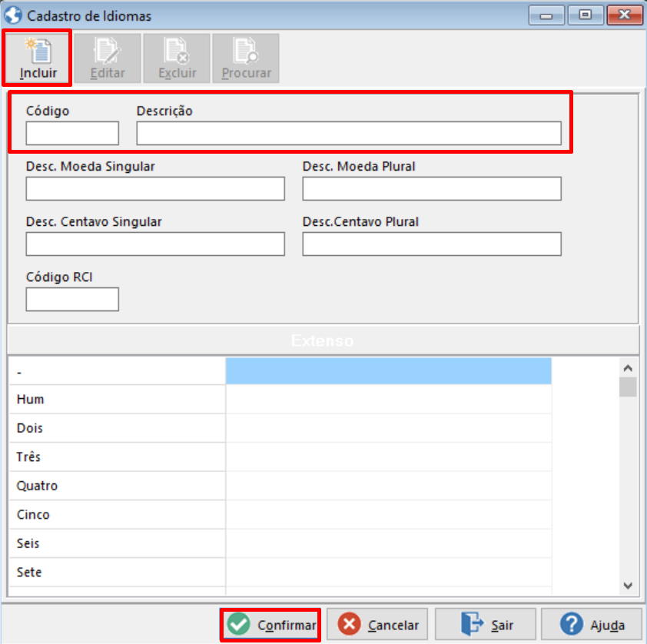This screenshot has width=647, height=644.
Task: Click the value cell next to Quatro
Action: [x=388, y=486]
